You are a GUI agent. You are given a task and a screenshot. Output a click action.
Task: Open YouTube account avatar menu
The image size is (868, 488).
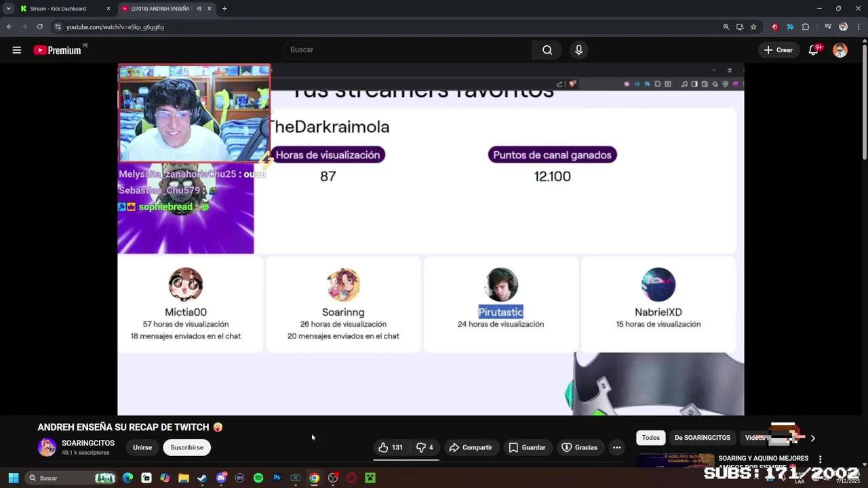[x=840, y=50]
